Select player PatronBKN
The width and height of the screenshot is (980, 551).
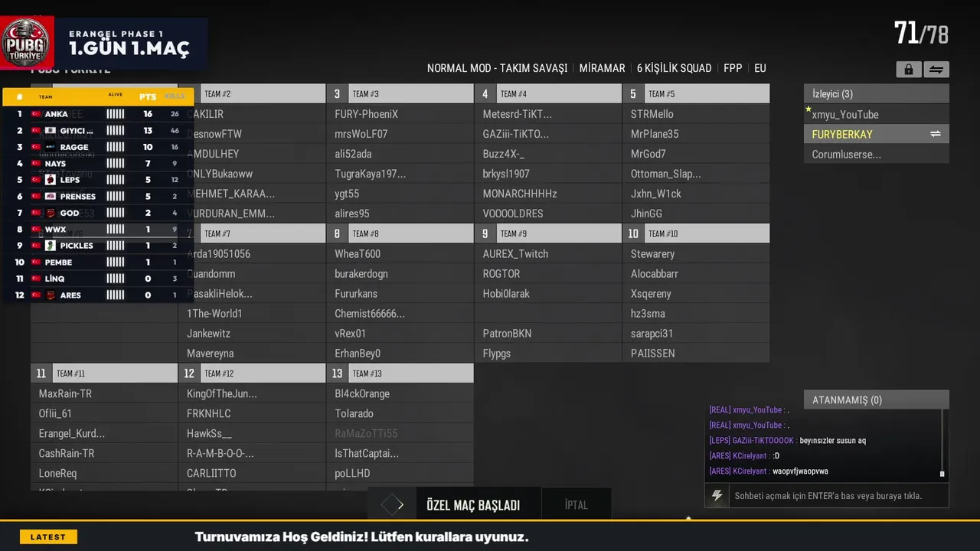click(x=548, y=333)
